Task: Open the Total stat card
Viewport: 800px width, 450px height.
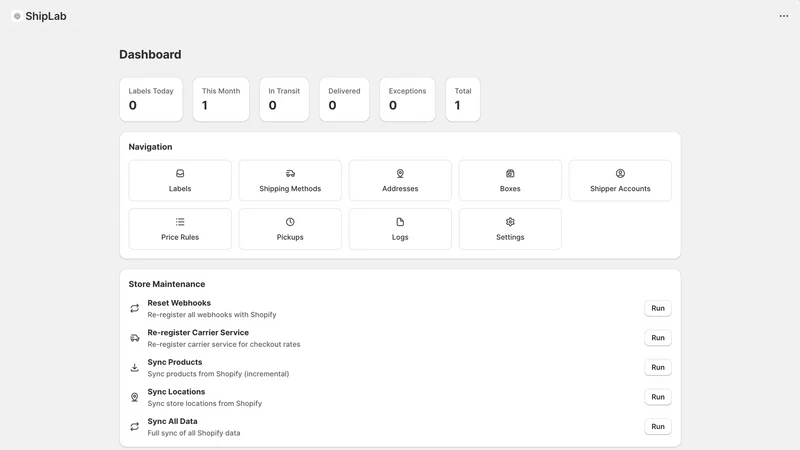Action: tap(463, 99)
